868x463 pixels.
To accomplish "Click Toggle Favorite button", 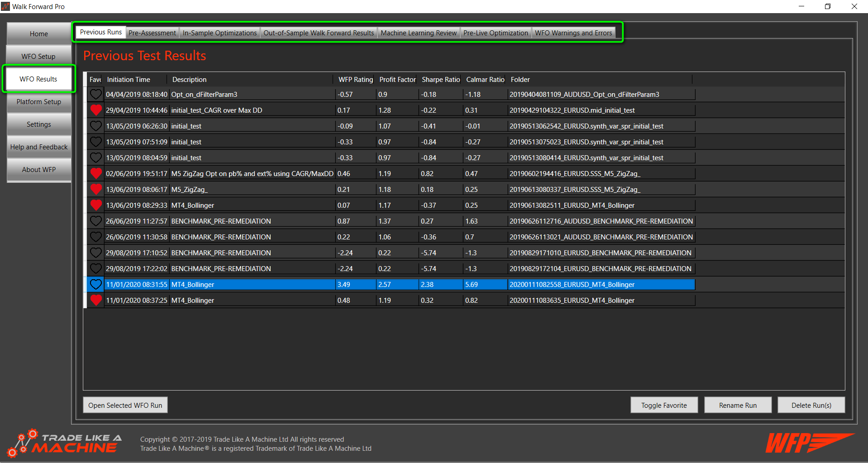I will point(664,406).
